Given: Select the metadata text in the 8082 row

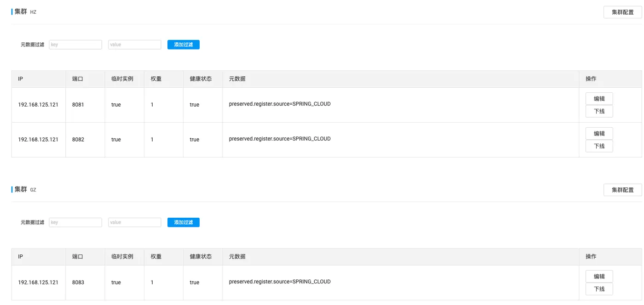Looking at the screenshot, I should click(x=280, y=139).
